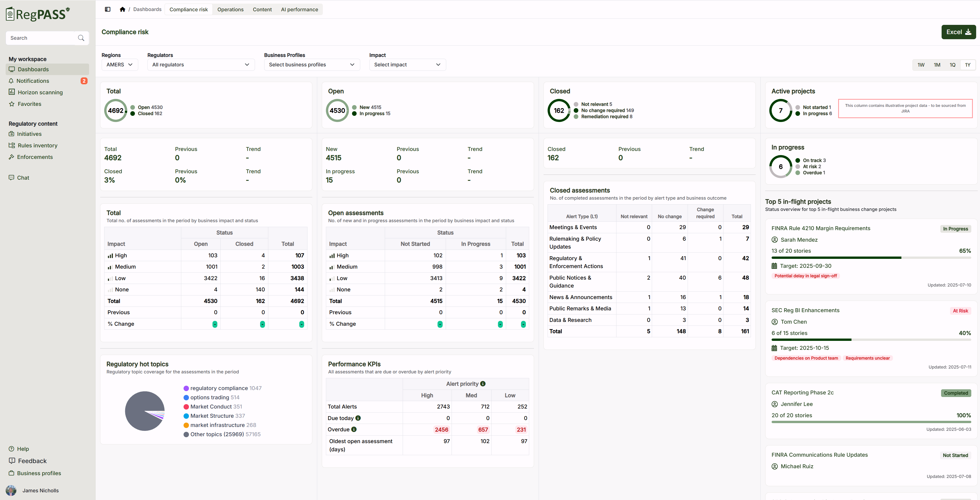980x500 pixels.
Task: Click Alert priority info icon
Action: tap(483, 384)
